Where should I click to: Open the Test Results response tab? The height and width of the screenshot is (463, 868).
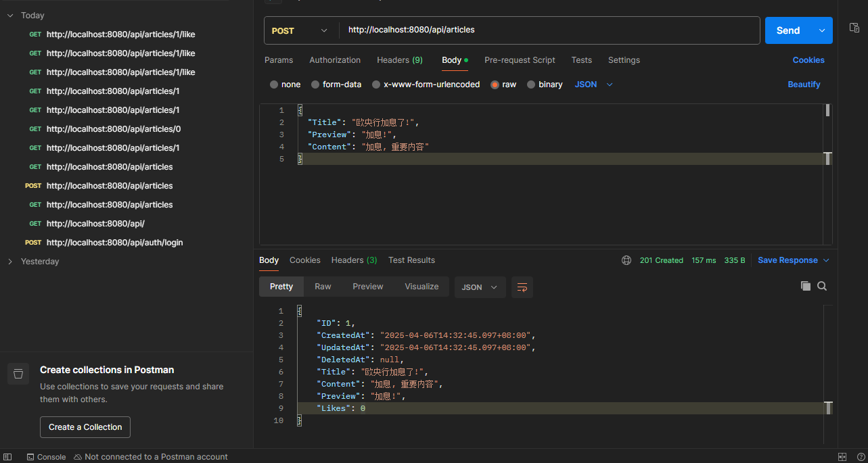pos(411,260)
